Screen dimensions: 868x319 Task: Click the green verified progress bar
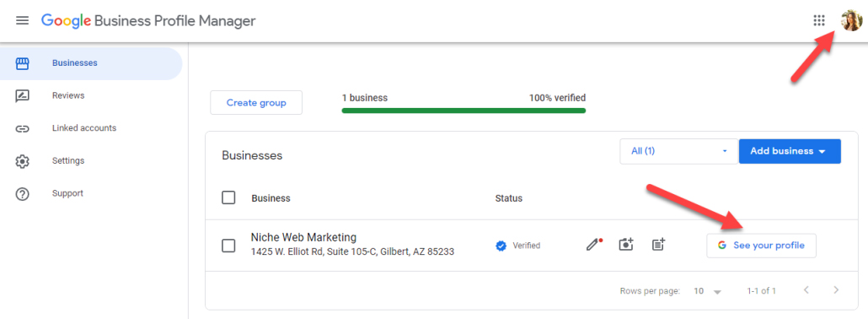point(463,111)
